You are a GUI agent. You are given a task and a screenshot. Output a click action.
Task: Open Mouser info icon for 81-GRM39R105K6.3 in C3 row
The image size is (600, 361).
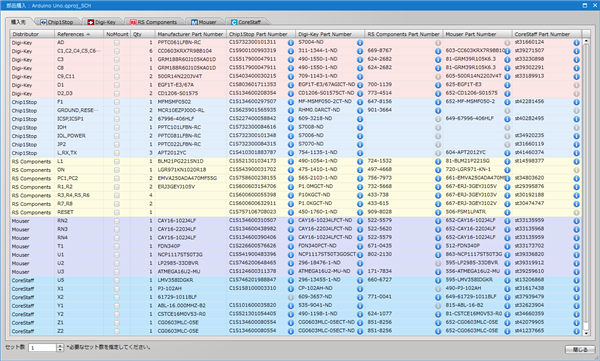click(507, 60)
